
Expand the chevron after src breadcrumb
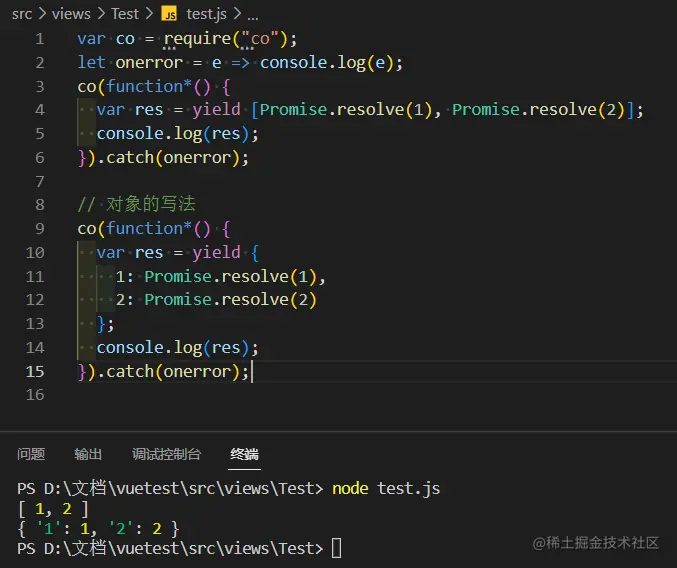[x=42, y=14]
